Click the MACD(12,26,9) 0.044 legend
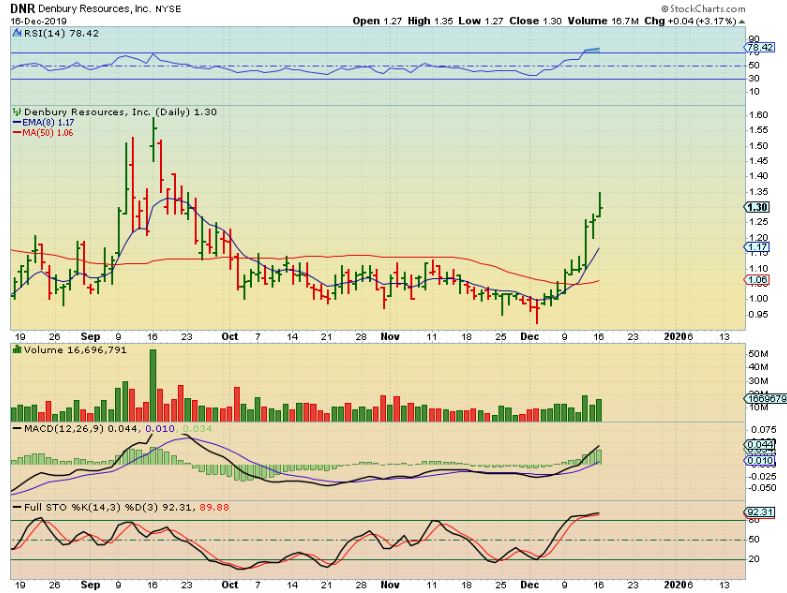The image size is (787, 593). 77,429
